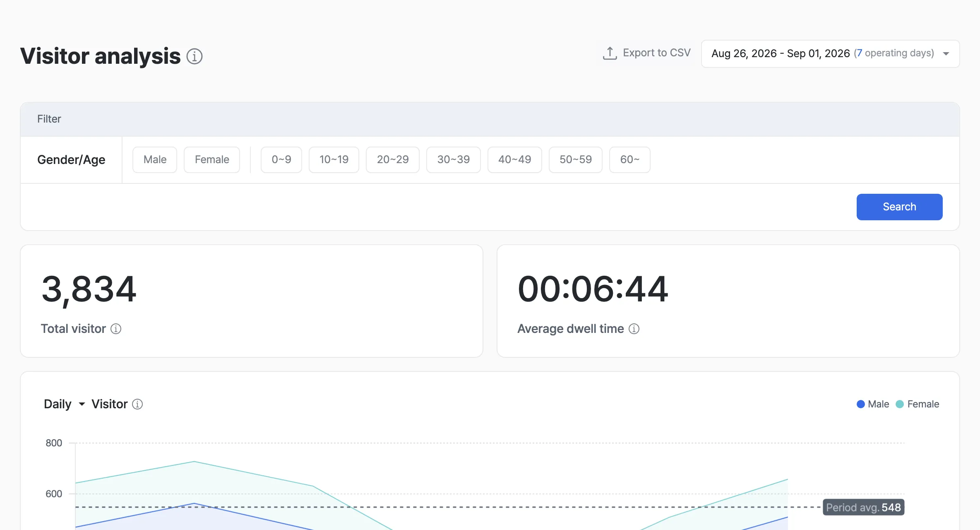980x530 pixels.
Task: Click the Gender/Age row label
Action: click(71, 160)
